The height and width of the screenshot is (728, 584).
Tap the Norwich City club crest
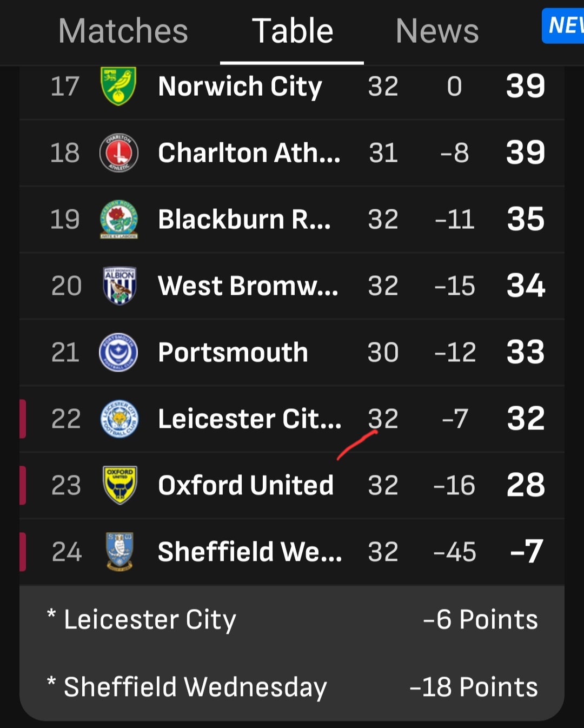(x=118, y=86)
